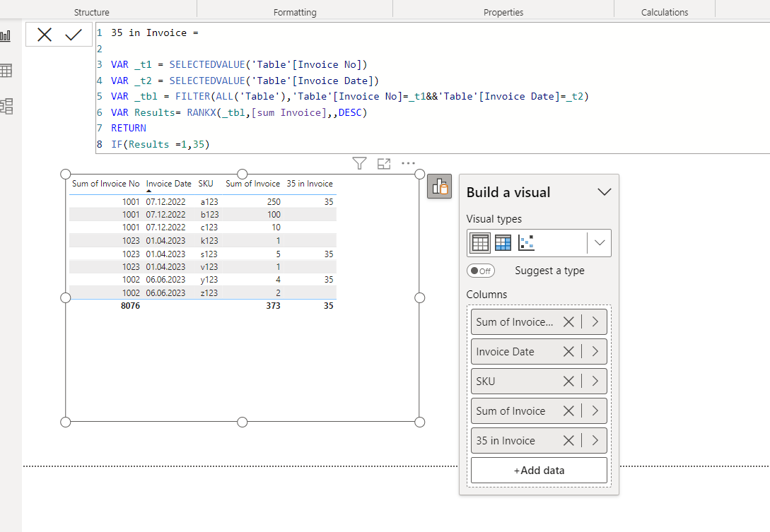
Task: Commit the DAX formula with the checkmark
Action: pos(74,35)
